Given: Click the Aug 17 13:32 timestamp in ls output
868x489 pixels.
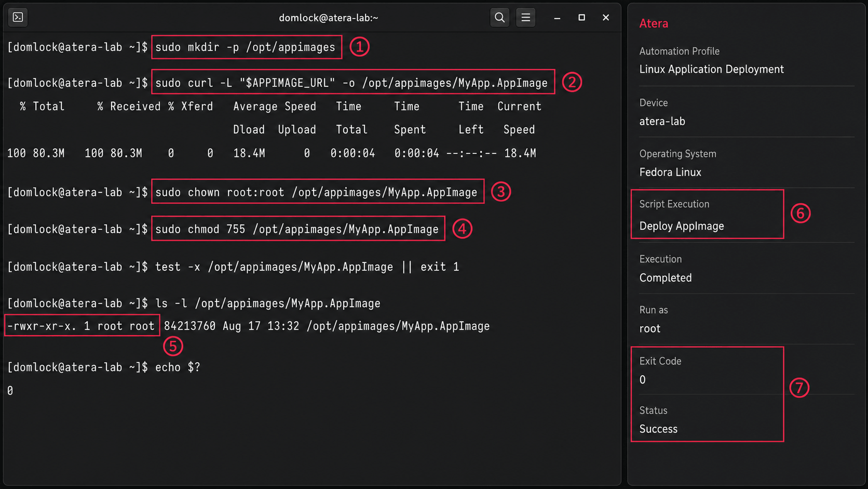Looking at the screenshot, I should [261, 326].
